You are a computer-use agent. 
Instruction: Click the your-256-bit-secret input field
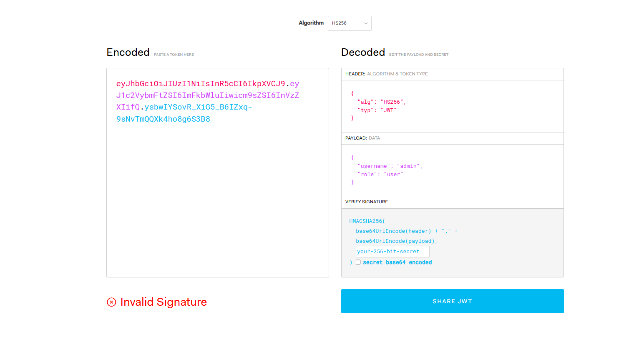click(x=392, y=252)
